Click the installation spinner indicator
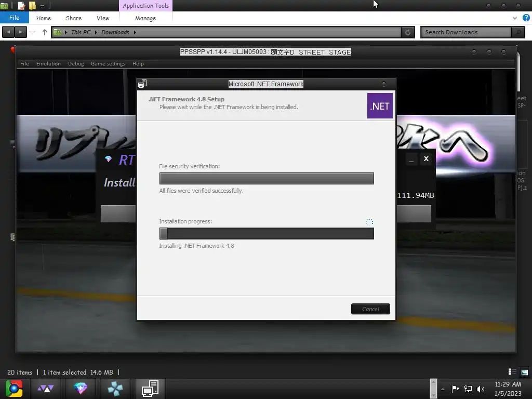532x399 pixels. tap(369, 222)
